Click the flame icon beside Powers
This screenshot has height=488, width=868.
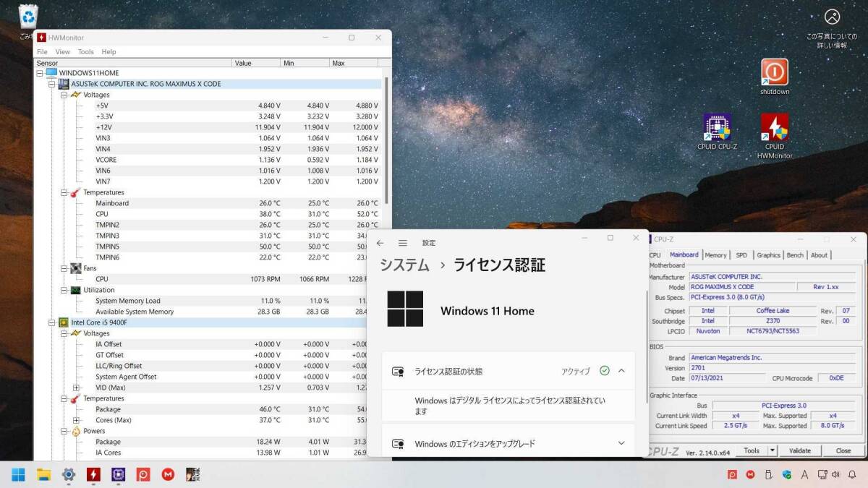(x=75, y=431)
